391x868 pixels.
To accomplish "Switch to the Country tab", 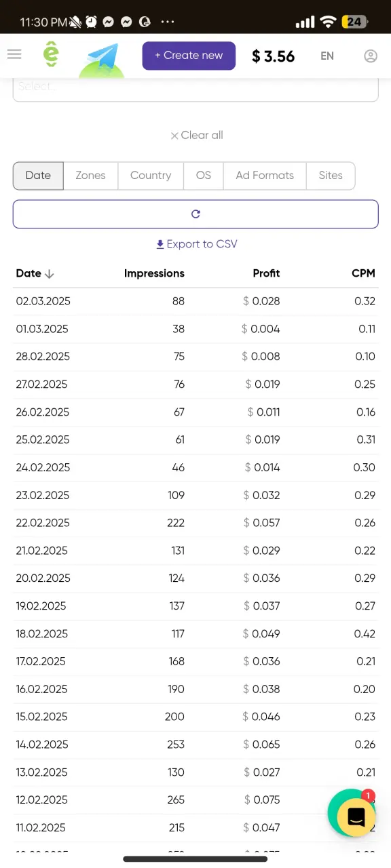I will pyautogui.click(x=151, y=175).
